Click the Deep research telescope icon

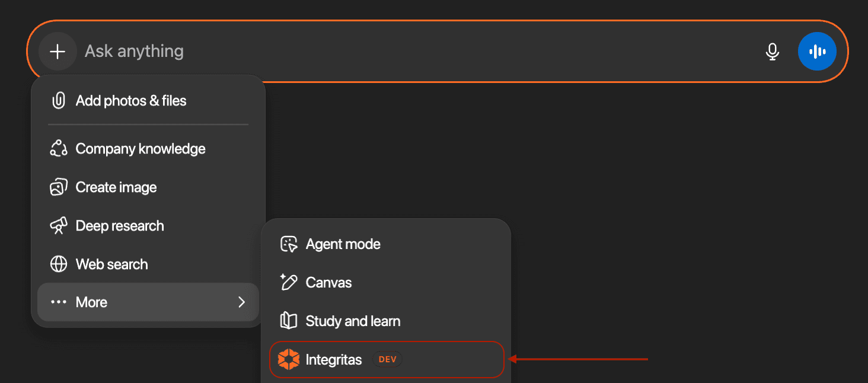tap(59, 225)
